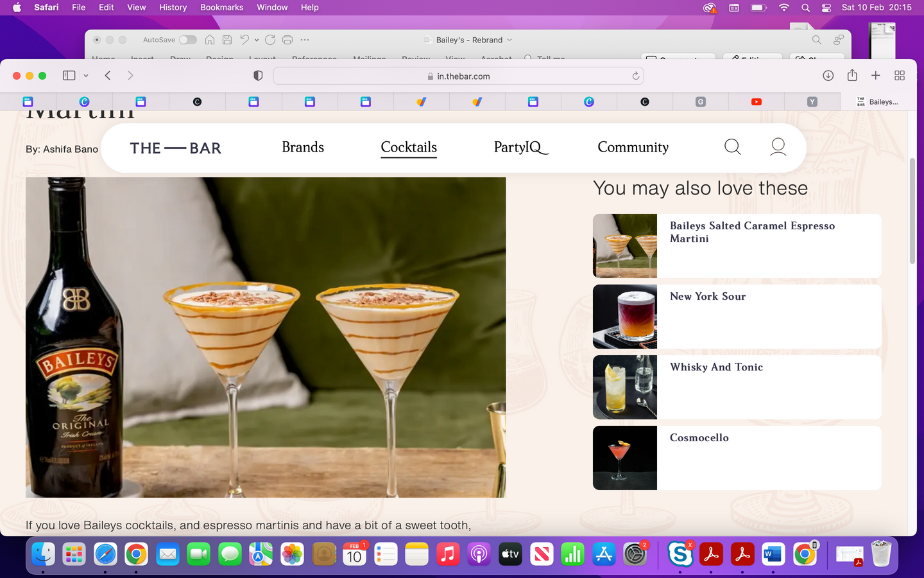924x578 pixels.
Task: Open the Whisky And Tonic recipe link
Action: 716,367
